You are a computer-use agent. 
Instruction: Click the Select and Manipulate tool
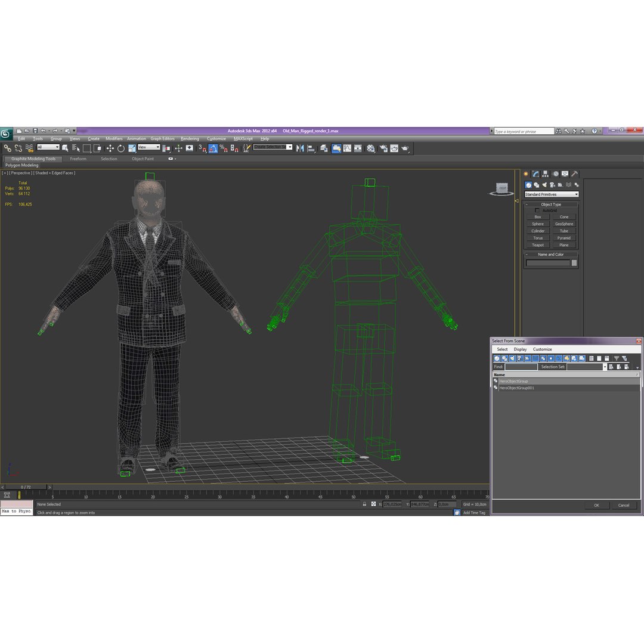(x=179, y=148)
